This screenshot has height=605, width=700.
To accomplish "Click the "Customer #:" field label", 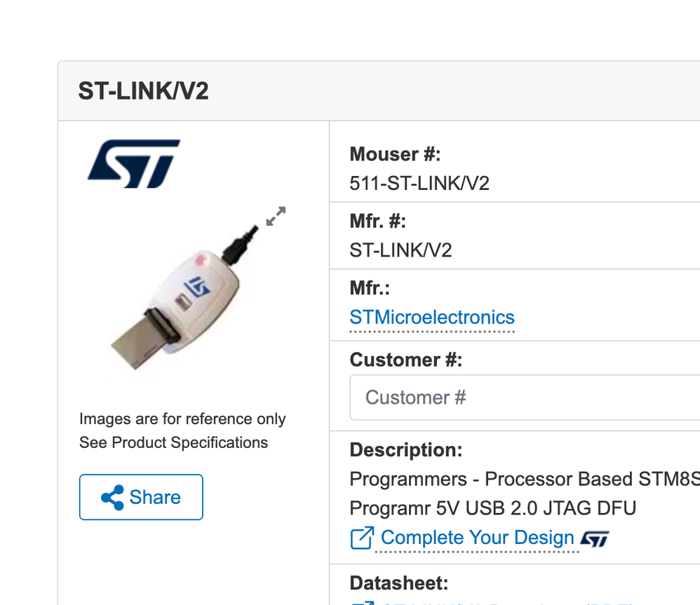I will [406, 360].
